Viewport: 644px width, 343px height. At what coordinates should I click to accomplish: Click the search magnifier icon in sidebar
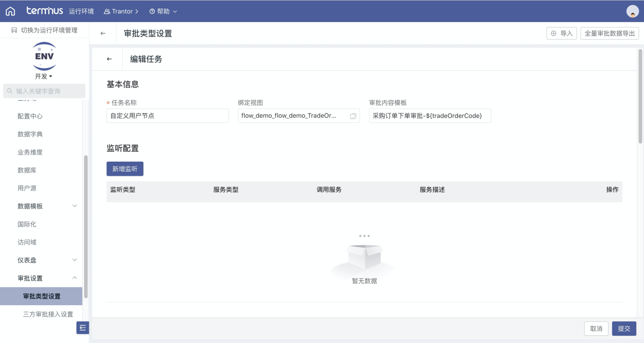click(x=9, y=91)
